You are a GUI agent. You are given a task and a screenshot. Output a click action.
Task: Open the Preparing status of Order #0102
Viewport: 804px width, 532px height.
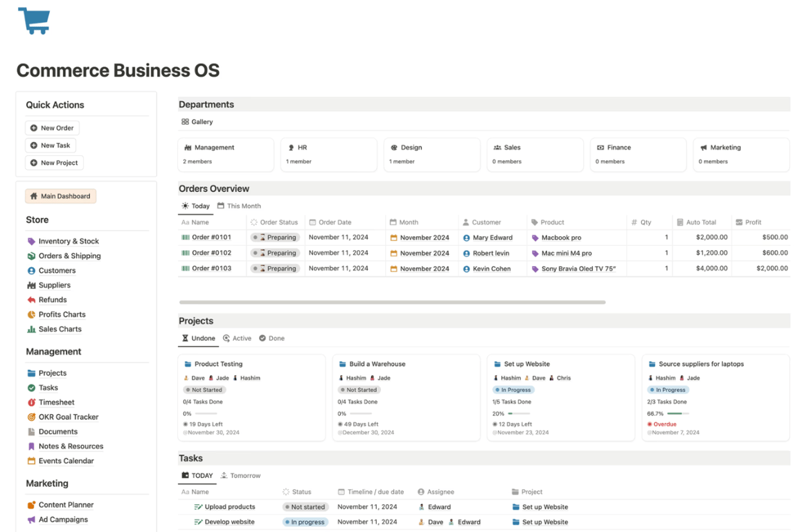[x=275, y=253]
